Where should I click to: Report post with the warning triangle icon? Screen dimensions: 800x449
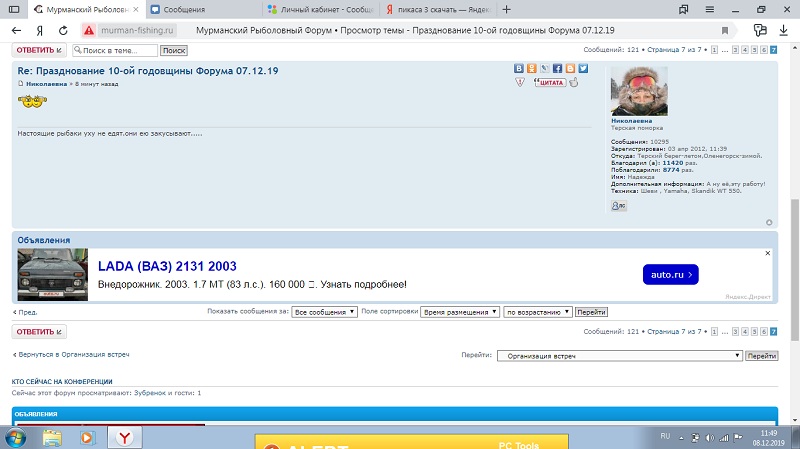(519, 82)
